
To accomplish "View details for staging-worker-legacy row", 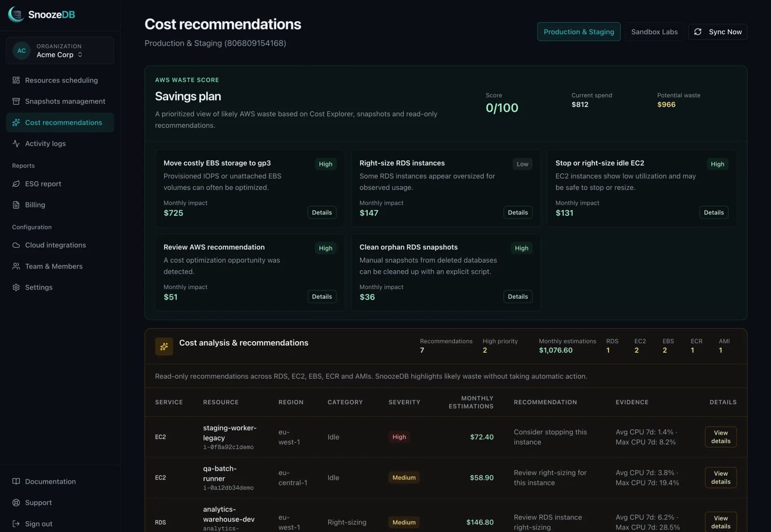I will tap(721, 437).
